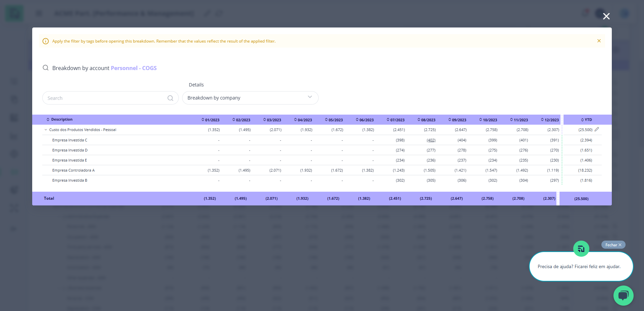Click the (2.071) 03/2023 value for Controladora A
Viewport: 644px width, 311px height.
[x=275, y=170]
